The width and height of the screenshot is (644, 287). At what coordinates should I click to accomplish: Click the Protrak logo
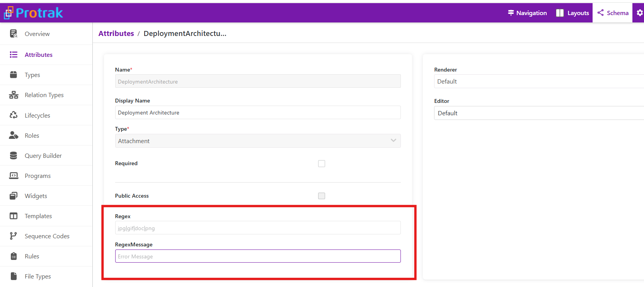click(34, 13)
